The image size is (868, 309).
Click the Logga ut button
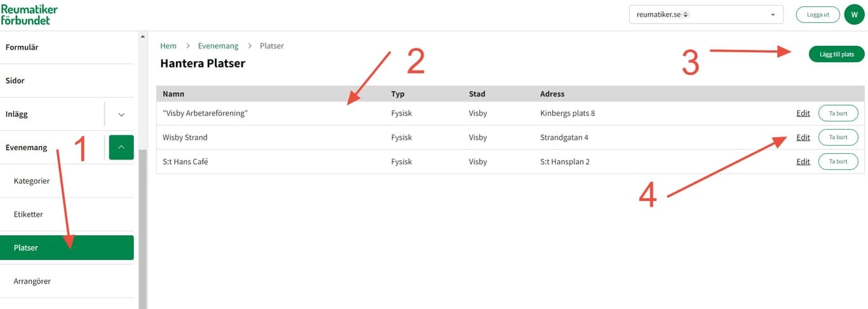pos(818,15)
